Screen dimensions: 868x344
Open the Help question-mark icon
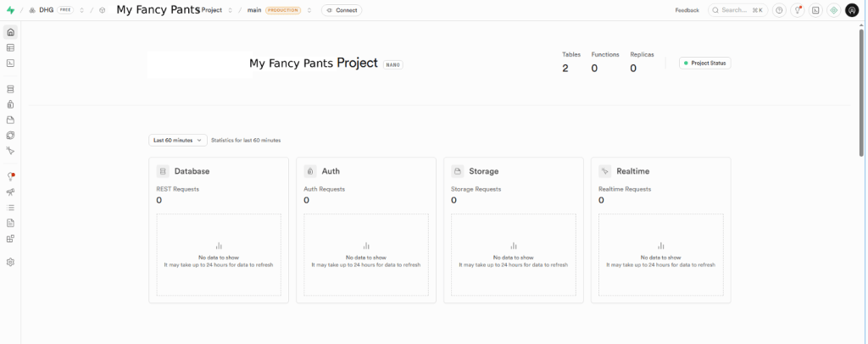[x=780, y=10]
